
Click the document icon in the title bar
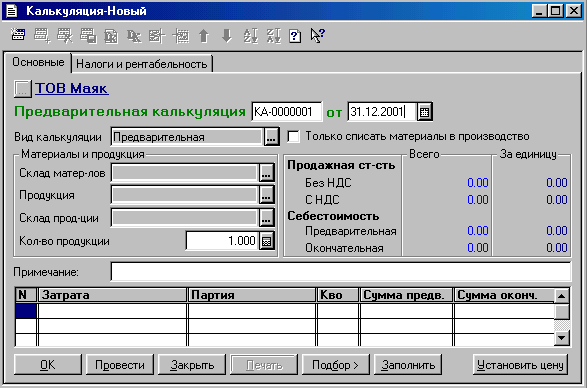pyautogui.click(x=12, y=10)
